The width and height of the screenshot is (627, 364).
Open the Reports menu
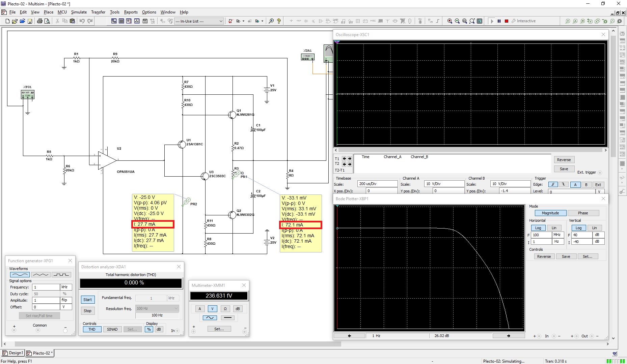[x=131, y=12]
